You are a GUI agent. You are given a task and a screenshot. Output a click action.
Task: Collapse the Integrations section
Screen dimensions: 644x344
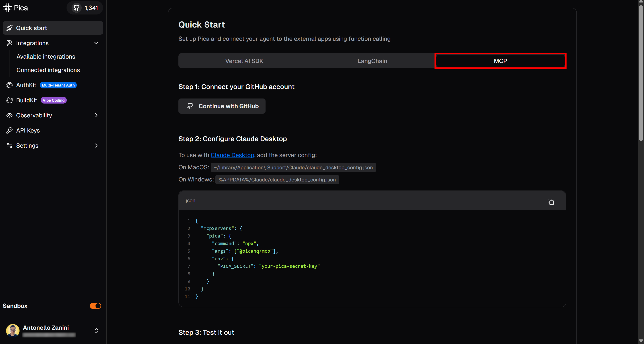pyautogui.click(x=96, y=43)
